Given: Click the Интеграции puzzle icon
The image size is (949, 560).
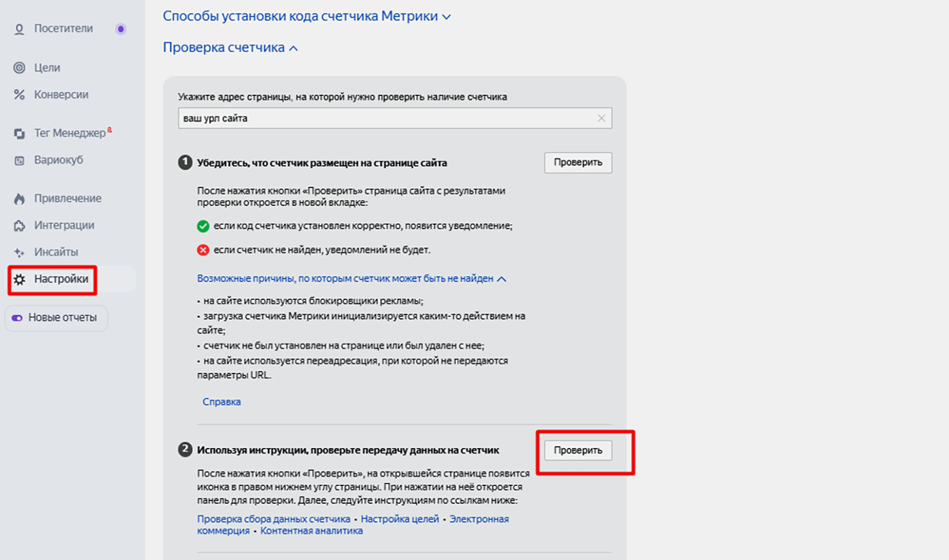Looking at the screenshot, I should (19, 225).
